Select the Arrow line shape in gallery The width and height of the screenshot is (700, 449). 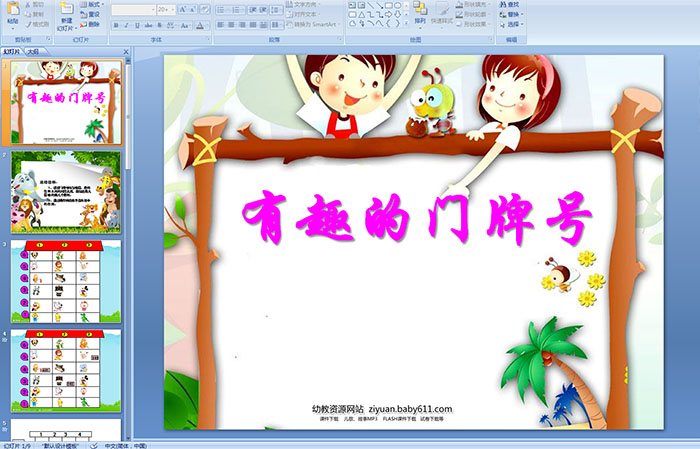tap(379, 5)
